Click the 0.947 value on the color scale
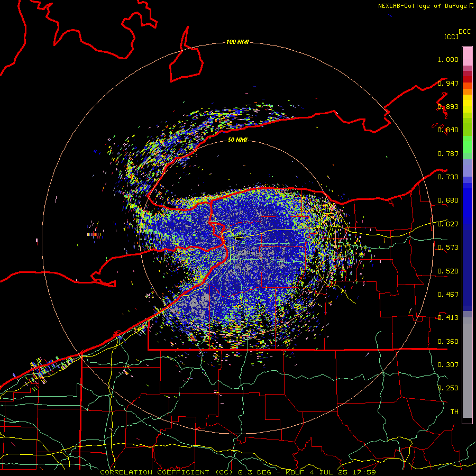The image size is (476, 476). click(x=448, y=83)
